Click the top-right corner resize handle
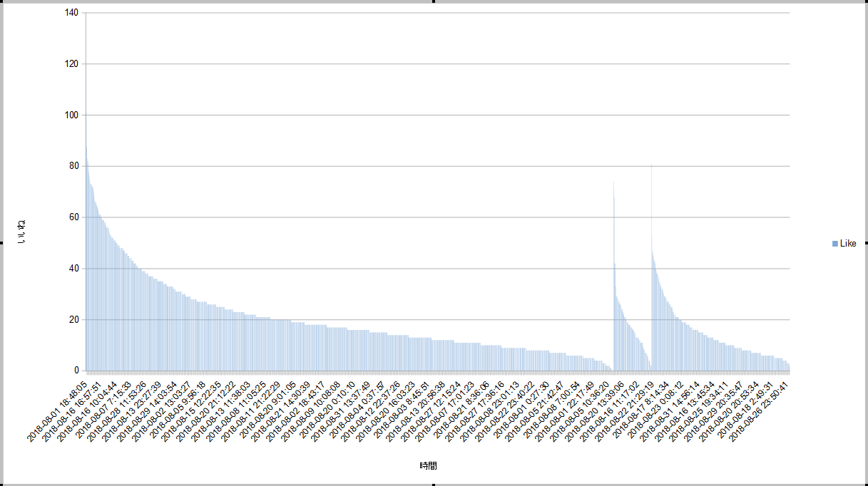 tap(866, 1)
